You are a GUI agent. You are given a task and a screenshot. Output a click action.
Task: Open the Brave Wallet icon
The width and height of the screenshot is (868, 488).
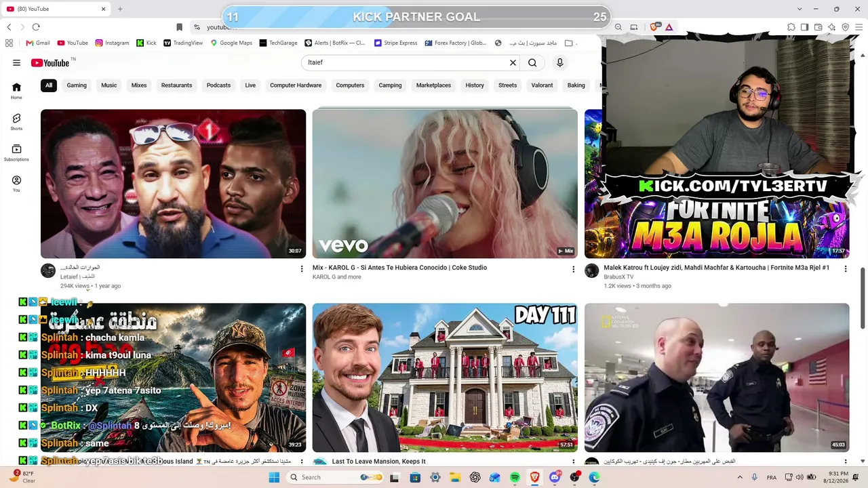[x=818, y=27]
